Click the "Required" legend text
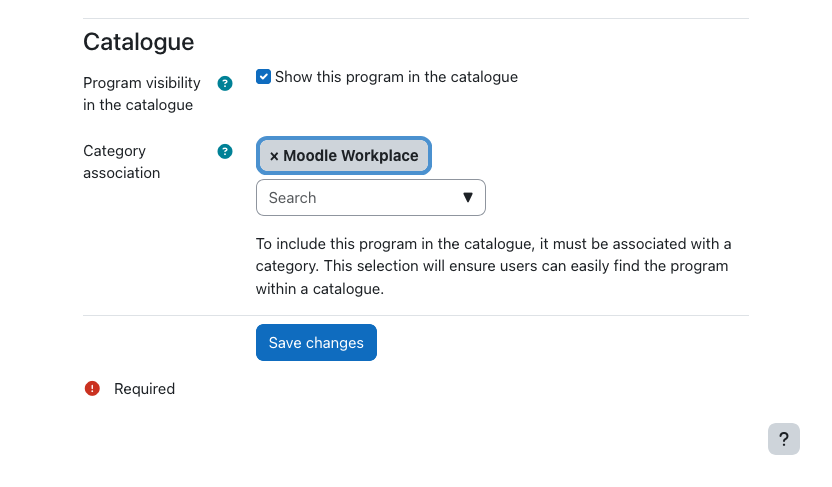 click(145, 389)
